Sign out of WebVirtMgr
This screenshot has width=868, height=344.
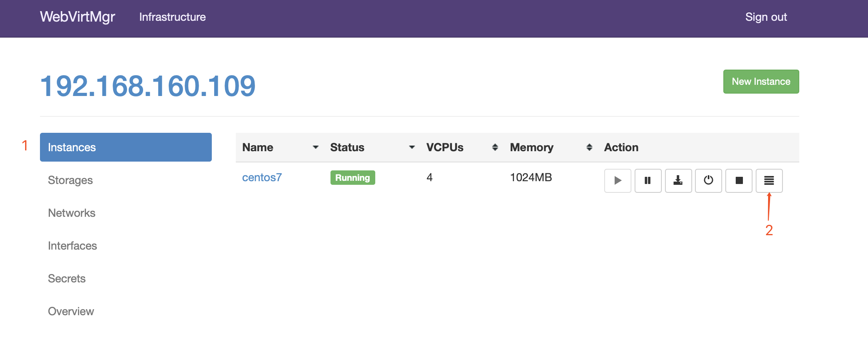[x=766, y=17]
